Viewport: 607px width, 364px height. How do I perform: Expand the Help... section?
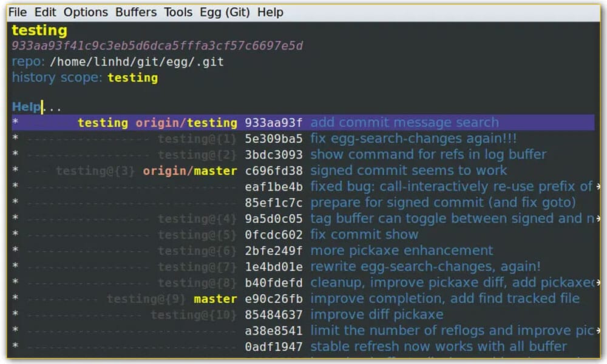pyautogui.click(x=26, y=106)
